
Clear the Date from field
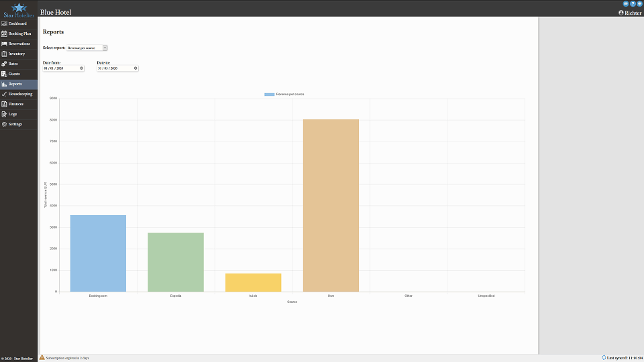82,68
